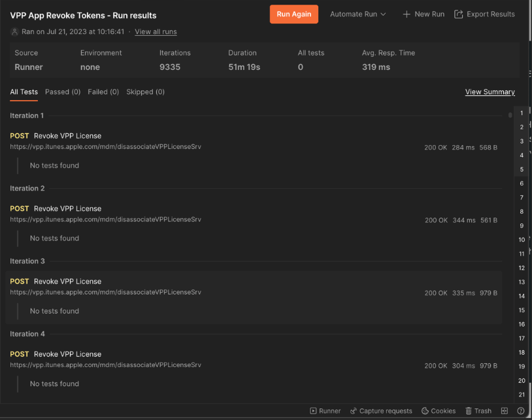Open the Runner icon in the status bar
This screenshot has height=420, width=532.
click(314, 411)
